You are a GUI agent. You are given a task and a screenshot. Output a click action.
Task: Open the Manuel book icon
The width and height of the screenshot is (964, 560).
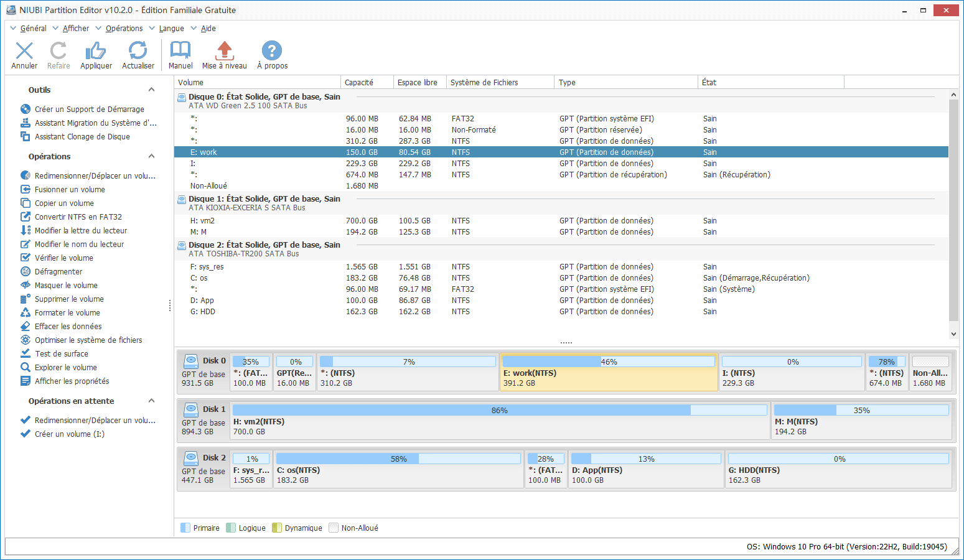click(x=180, y=51)
